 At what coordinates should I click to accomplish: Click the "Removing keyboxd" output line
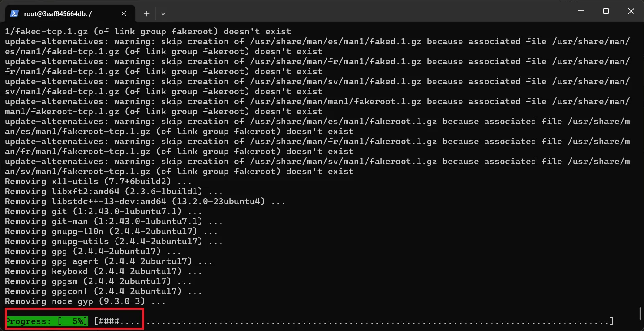103,271
